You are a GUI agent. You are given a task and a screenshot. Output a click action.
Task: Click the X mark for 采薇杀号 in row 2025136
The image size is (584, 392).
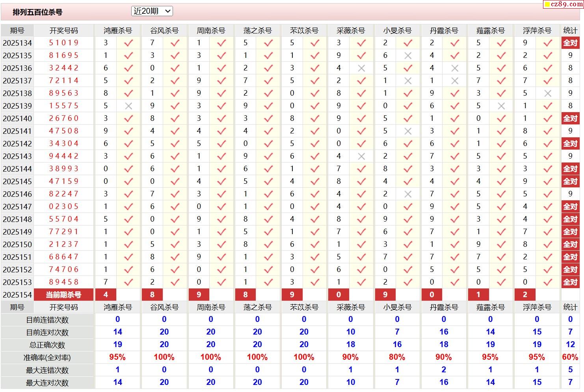[x=361, y=68]
